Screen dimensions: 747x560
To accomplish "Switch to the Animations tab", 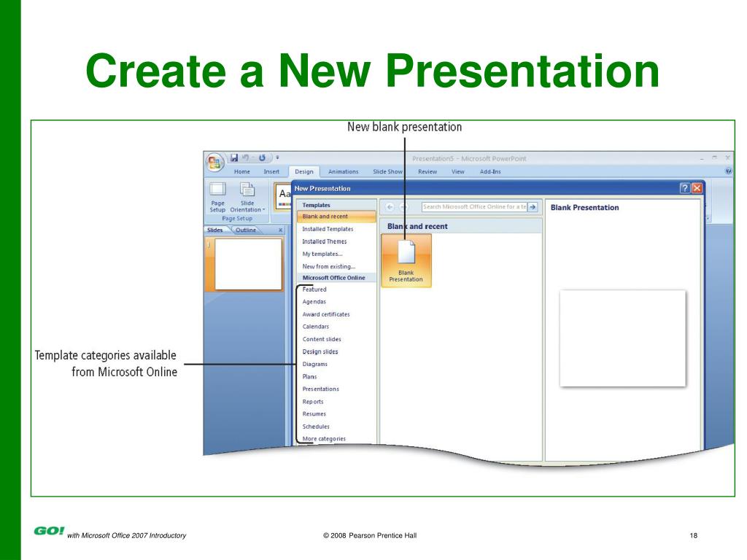I will point(343,171).
